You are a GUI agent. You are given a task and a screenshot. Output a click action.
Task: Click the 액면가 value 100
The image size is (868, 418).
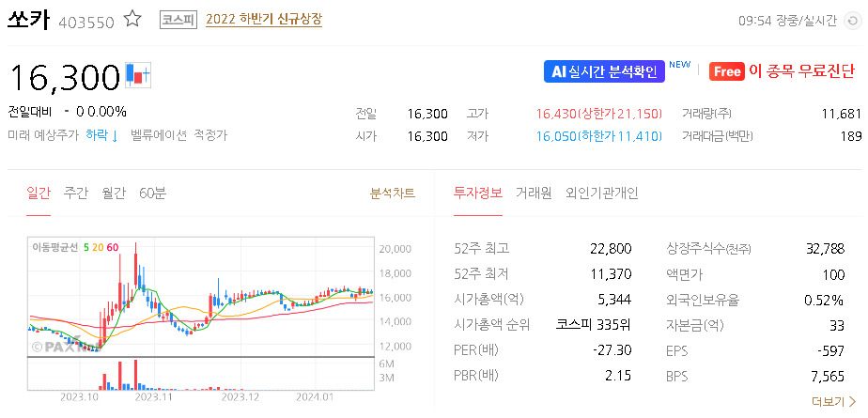[x=834, y=274]
